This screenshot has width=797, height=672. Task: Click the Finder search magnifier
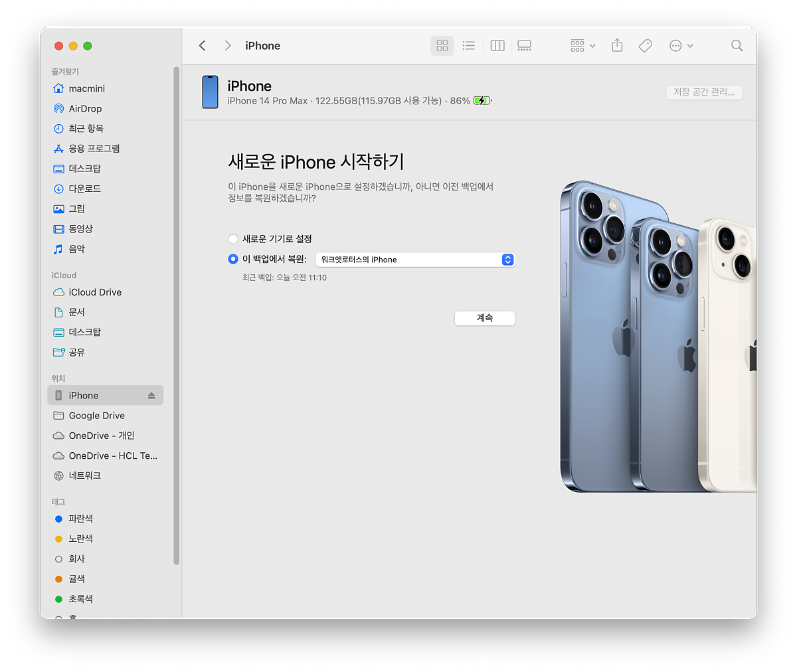pos(737,45)
